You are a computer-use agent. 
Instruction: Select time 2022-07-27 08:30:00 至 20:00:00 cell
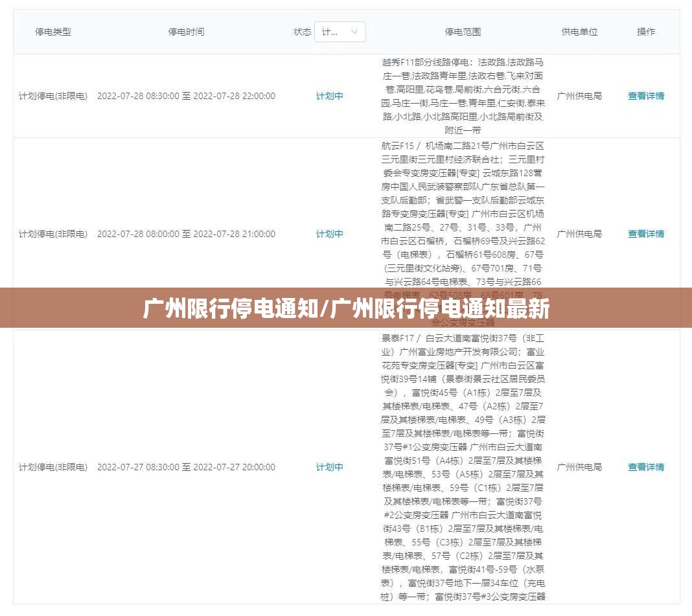click(x=186, y=467)
